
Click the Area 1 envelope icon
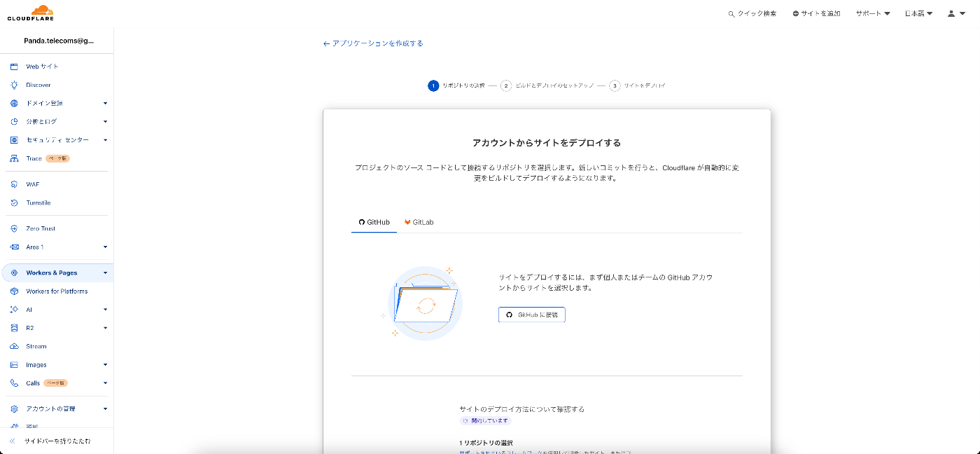click(x=14, y=247)
